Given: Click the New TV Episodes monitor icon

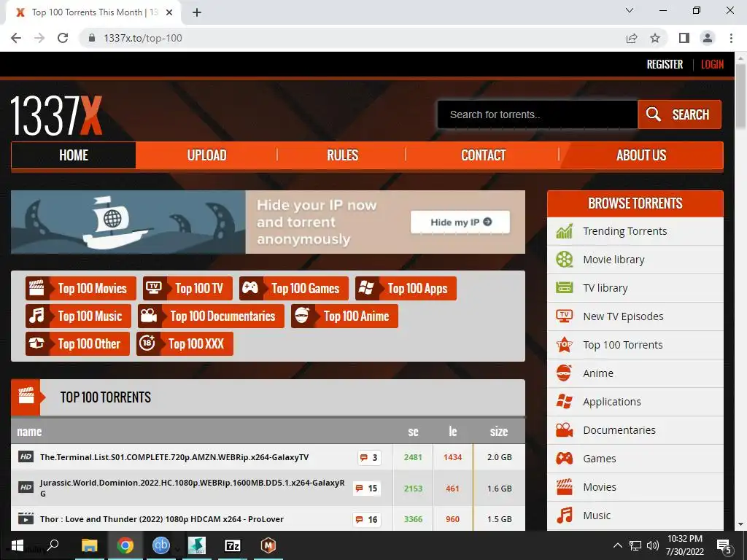Looking at the screenshot, I should point(565,316).
